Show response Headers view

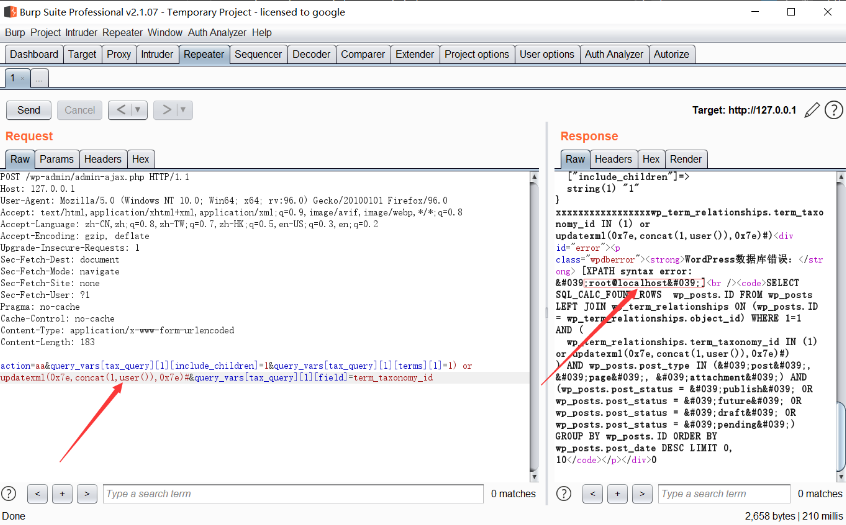(x=613, y=159)
